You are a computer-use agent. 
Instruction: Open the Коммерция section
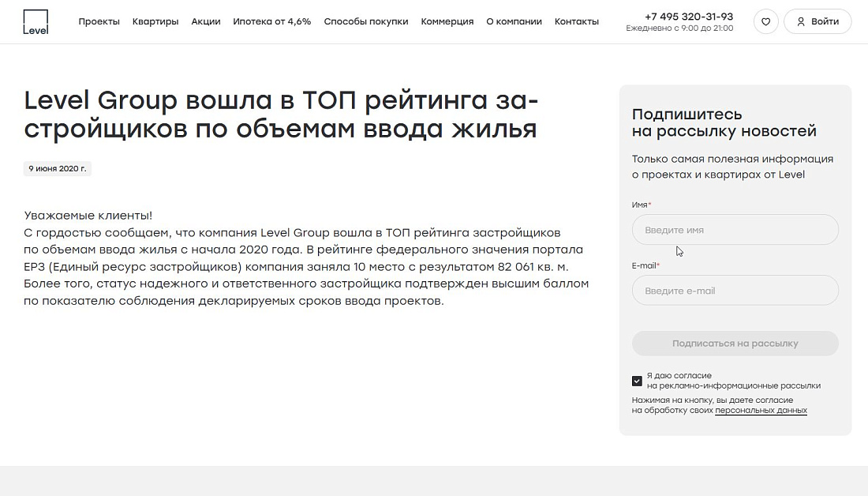(447, 21)
